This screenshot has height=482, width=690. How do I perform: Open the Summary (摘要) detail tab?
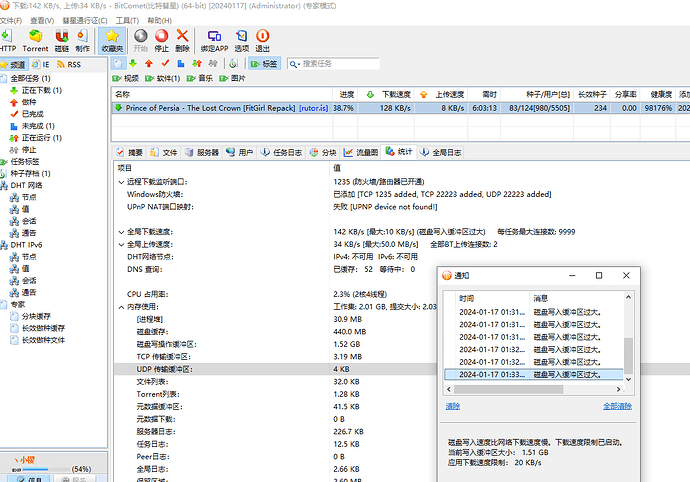(130, 152)
